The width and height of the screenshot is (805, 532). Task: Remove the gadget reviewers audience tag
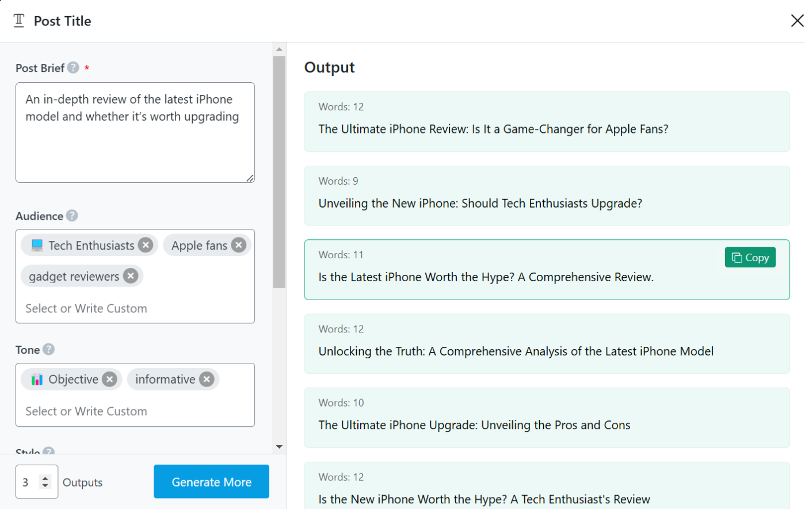131,276
